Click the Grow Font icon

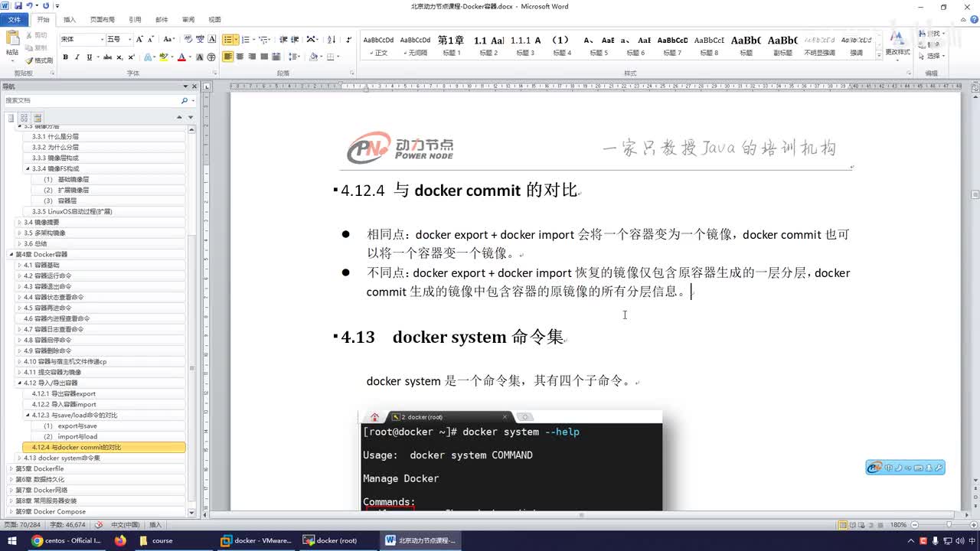point(139,39)
